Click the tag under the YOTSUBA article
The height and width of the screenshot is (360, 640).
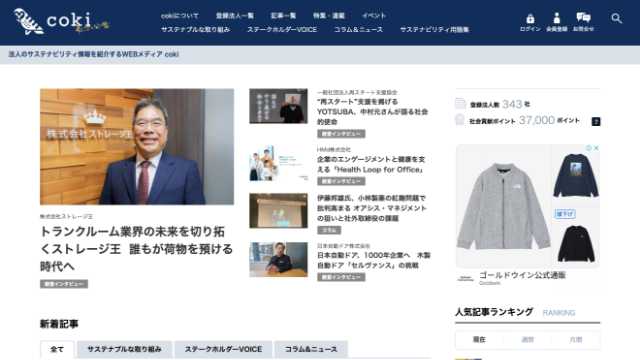point(341,134)
